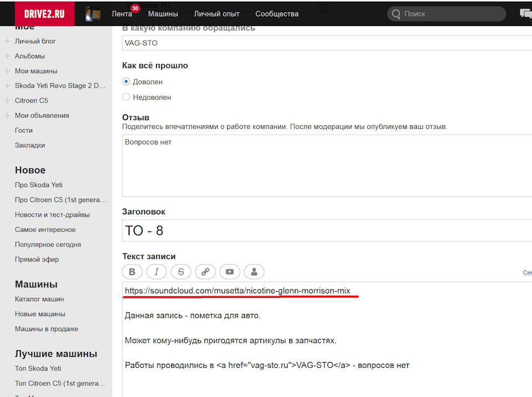Open the messages chat bubble icon

pos(525,13)
